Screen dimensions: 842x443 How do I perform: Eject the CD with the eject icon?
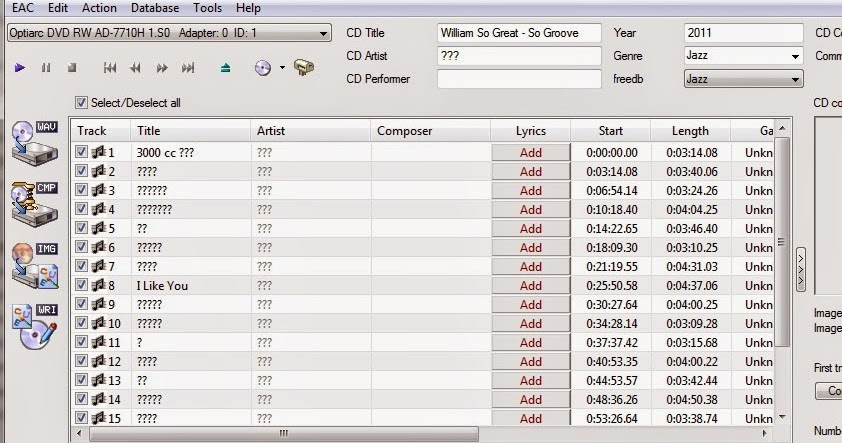pos(226,68)
